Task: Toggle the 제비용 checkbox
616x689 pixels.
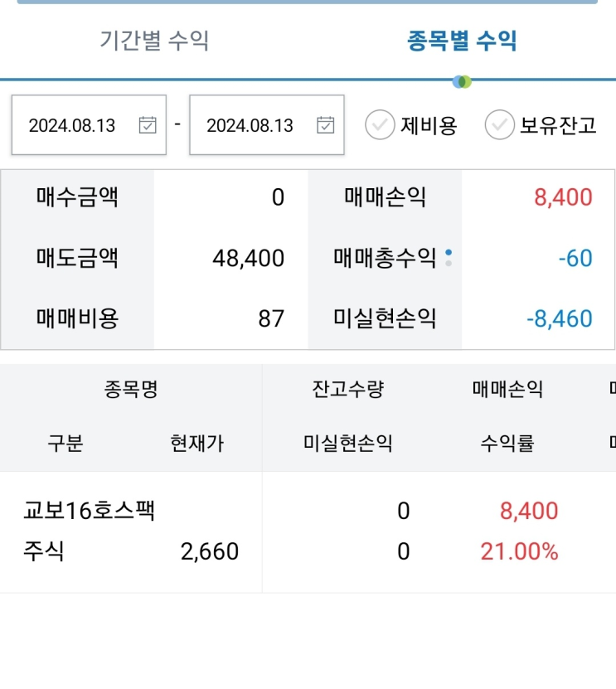Action: 380,125
